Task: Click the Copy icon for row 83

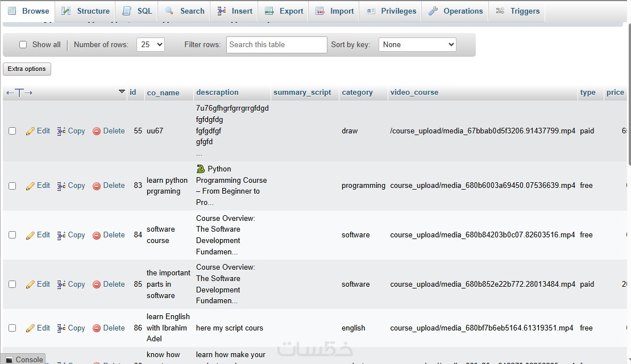Action: [x=61, y=186]
